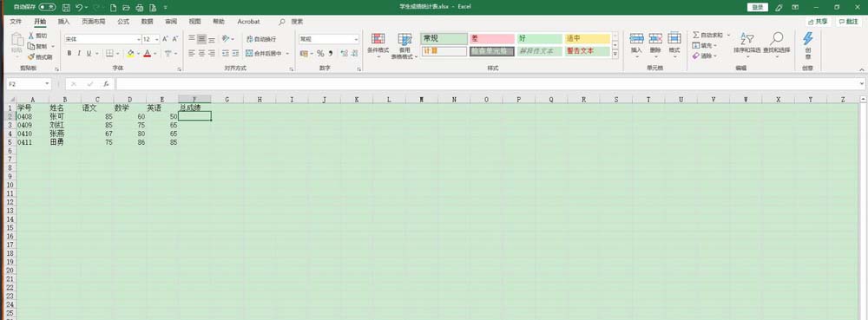This screenshot has width=868, height=320.
Task: Switch to the Data (数据) tab
Action: pyautogui.click(x=147, y=22)
